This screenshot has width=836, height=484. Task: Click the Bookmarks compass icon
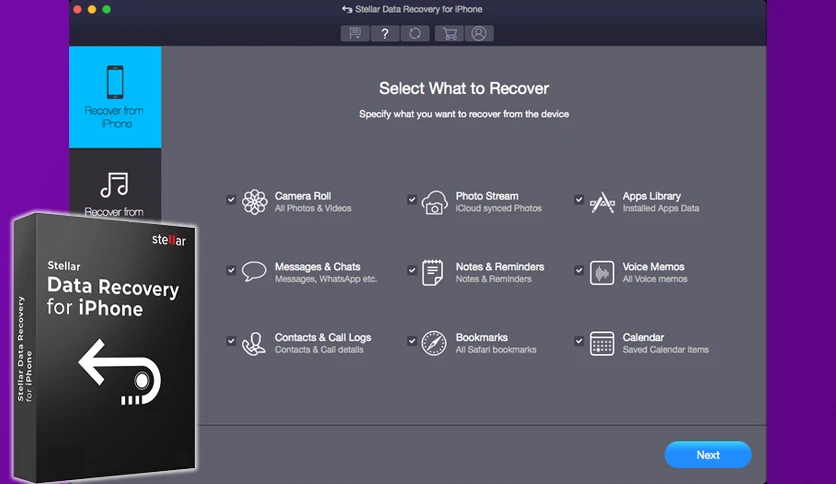434,343
